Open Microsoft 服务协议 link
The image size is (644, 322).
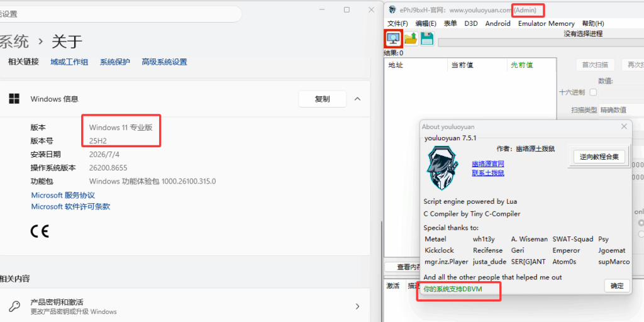64,195
